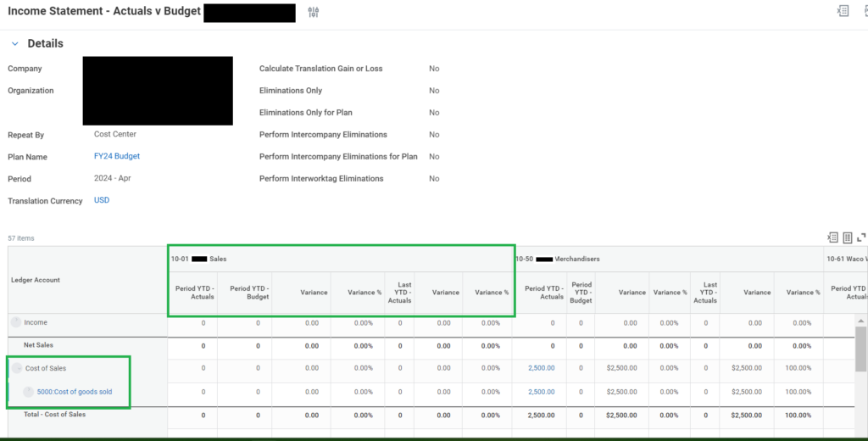Click the No value for Calculate Translation Gain or Loss
This screenshot has width=868, height=441.
[x=434, y=69]
